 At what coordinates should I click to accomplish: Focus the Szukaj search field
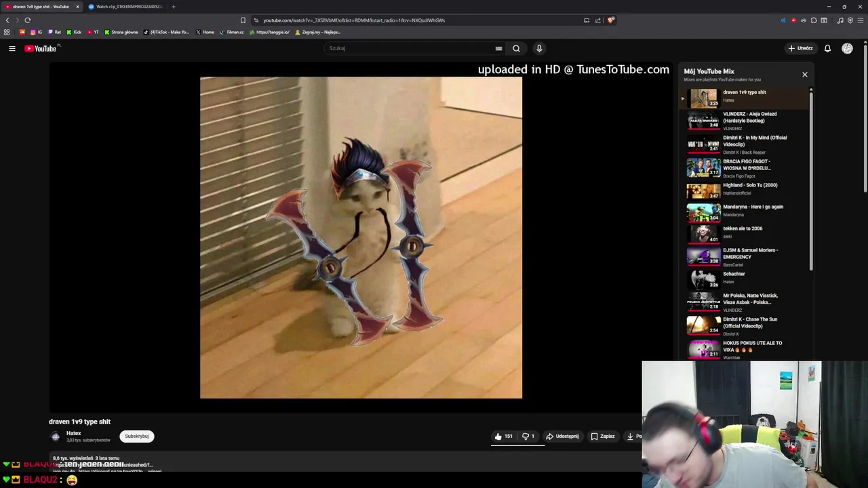click(x=410, y=48)
